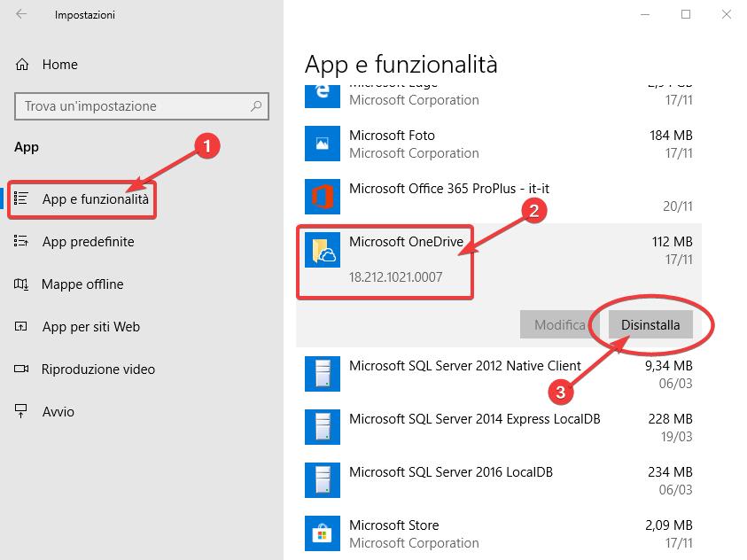
Task: Select the Microsoft Foto entry name
Action: tap(392, 136)
